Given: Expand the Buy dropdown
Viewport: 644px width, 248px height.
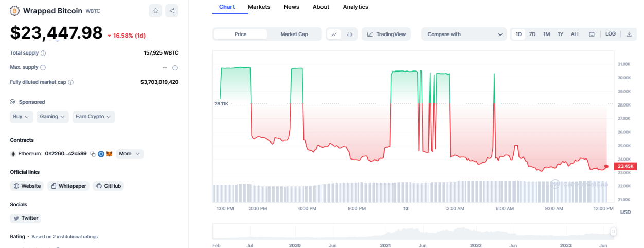Looking at the screenshot, I should [22, 117].
